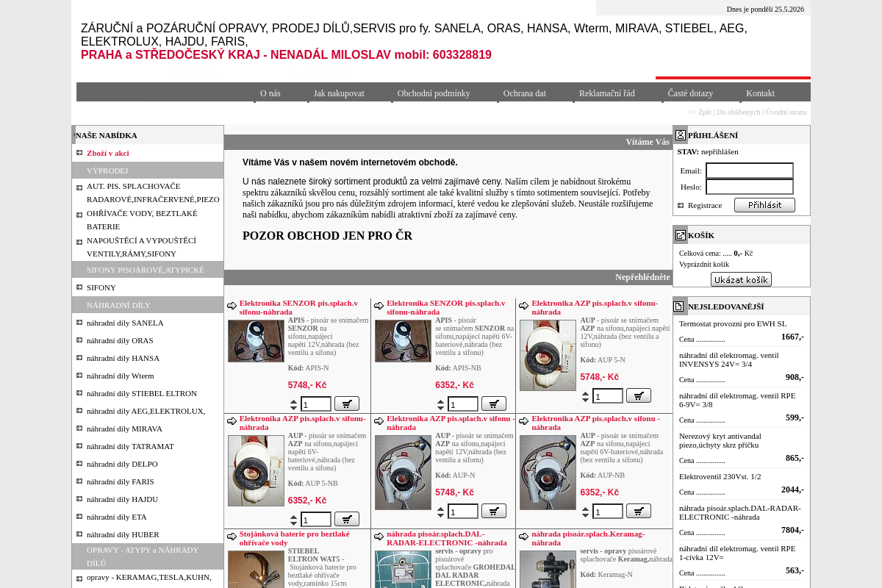Viewport: 882px width, 588px height.
Task: Decrease quantity with down arrow for AUP 5-NB
Action: coord(294,523)
